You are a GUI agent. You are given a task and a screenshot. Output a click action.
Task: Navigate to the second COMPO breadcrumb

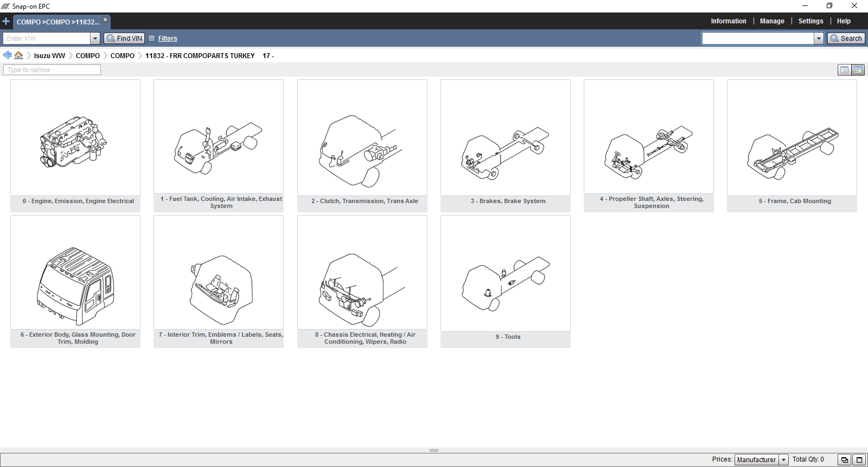(123, 56)
